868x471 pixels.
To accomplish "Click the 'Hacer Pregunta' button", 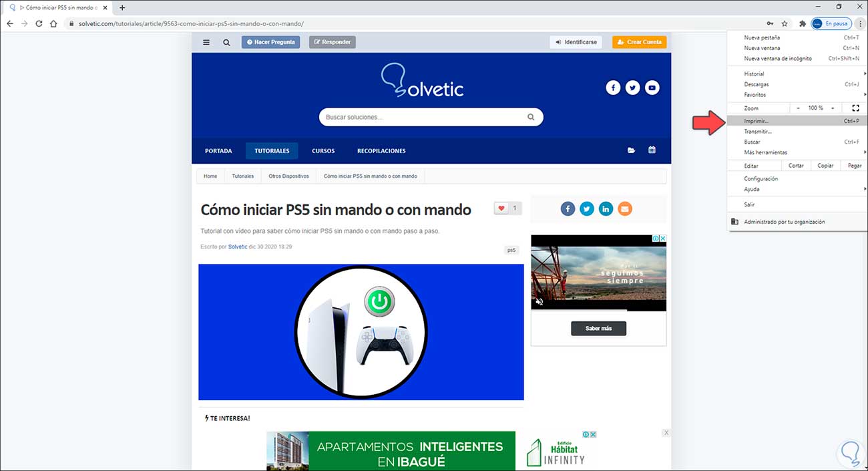I will tap(270, 42).
